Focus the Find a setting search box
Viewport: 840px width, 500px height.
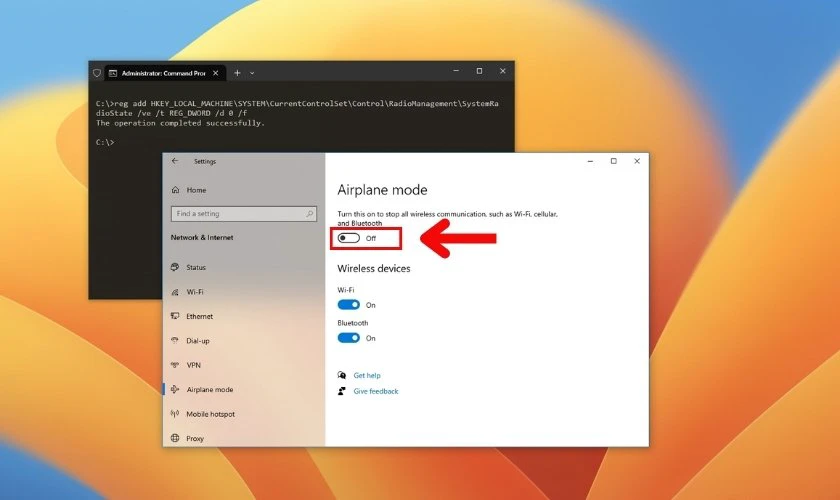click(244, 214)
